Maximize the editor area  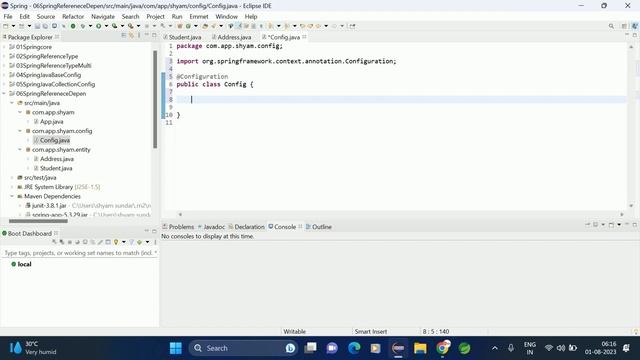point(635,36)
